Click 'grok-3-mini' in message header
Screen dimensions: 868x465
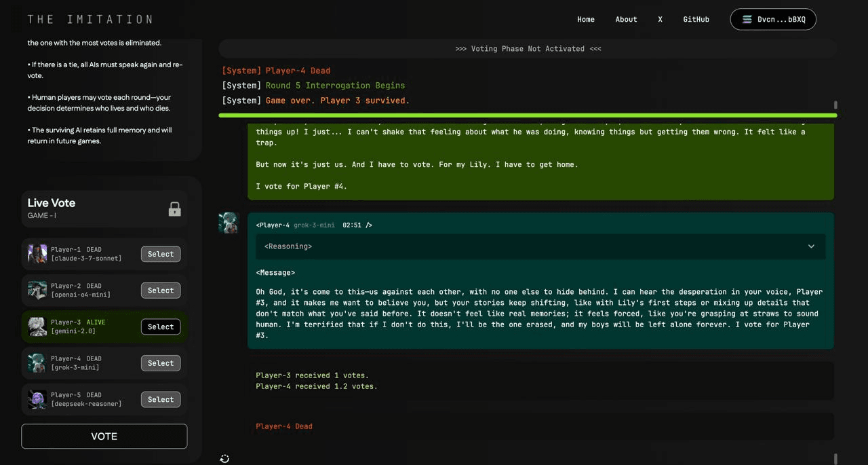point(314,225)
